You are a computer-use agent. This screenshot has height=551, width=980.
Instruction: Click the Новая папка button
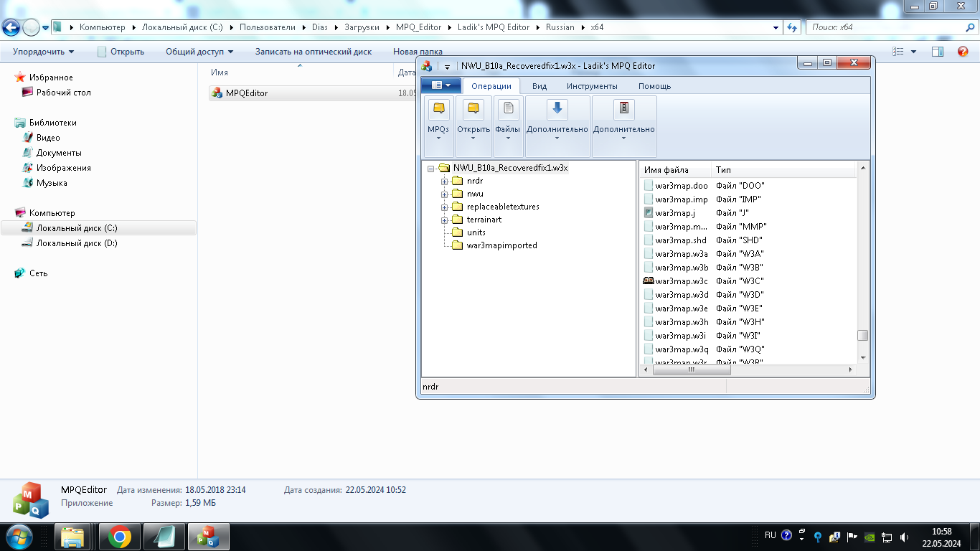coord(418,52)
